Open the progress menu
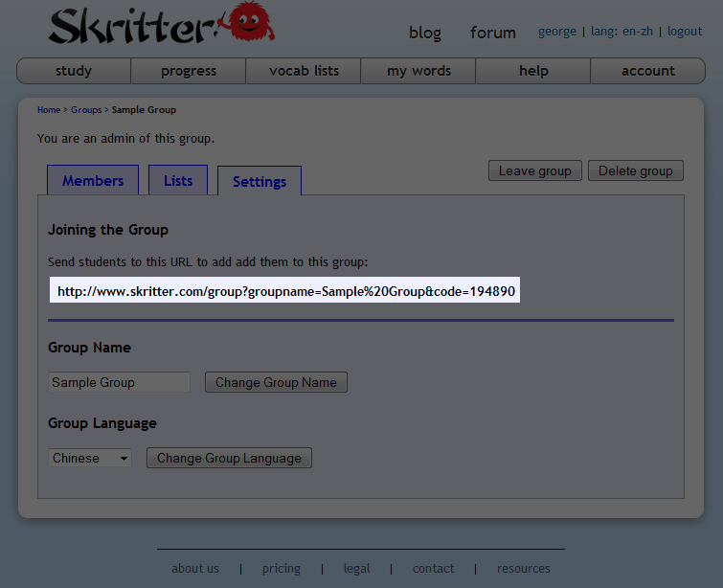The width and height of the screenshot is (723, 588). [x=189, y=71]
